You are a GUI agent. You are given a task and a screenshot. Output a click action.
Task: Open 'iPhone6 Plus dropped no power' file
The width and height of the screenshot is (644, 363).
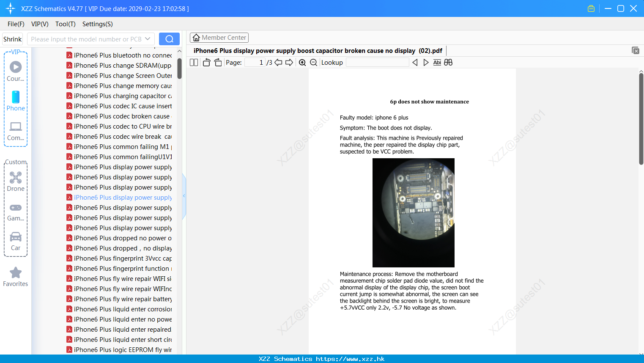click(x=119, y=238)
